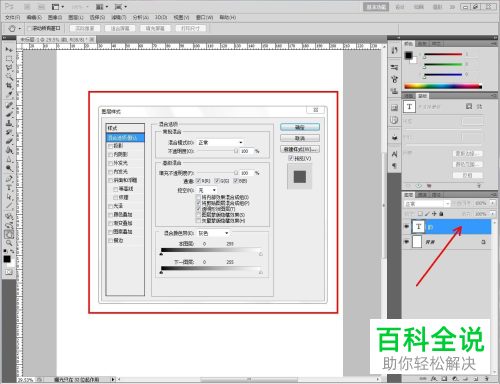Image resolution: width=500 pixels, height=384 pixels.
Task: Enable the 描边 (Stroke) checkbox
Action: click(x=110, y=240)
